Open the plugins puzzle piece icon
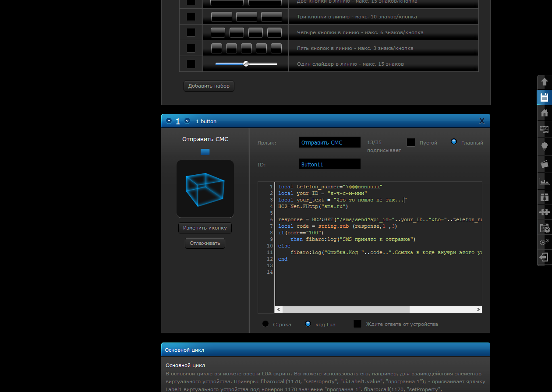The height and width of the screenshot is (392, 552). (x=545, y=212)
